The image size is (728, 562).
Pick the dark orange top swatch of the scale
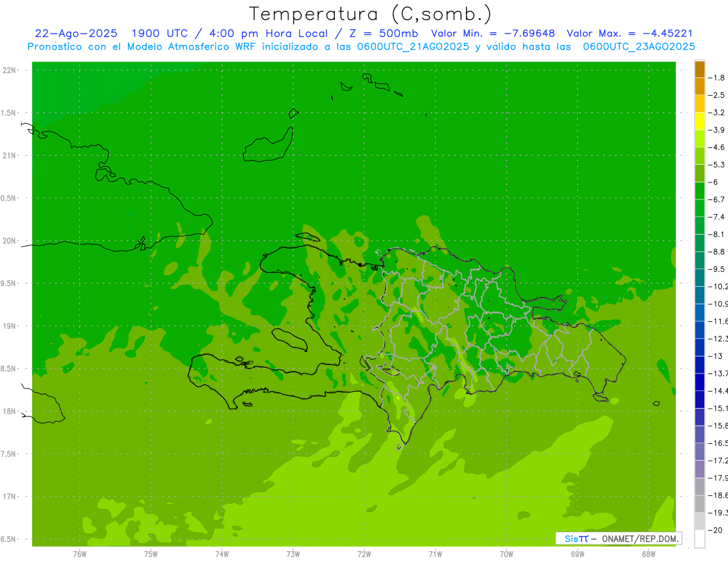point(699,69)
